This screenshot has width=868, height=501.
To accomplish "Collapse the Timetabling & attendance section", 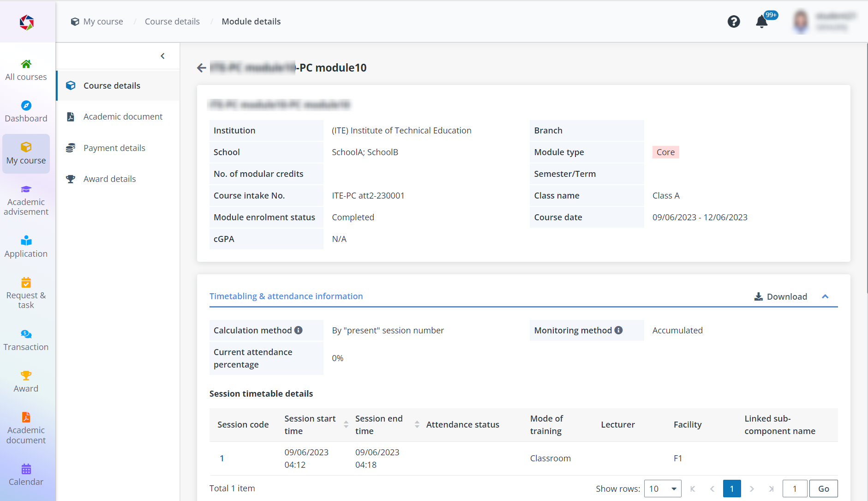I will click(x=825, y=296).
